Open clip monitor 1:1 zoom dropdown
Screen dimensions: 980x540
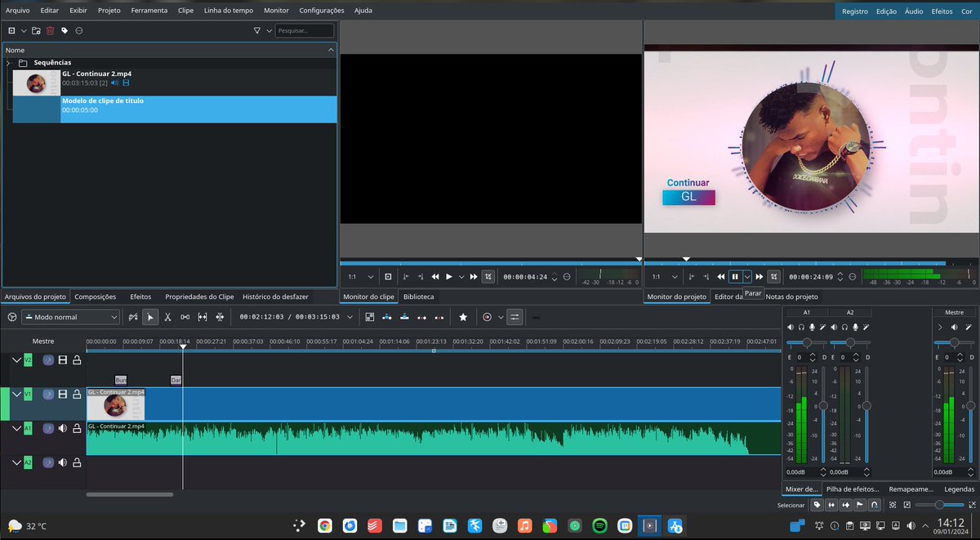[371, 277]
